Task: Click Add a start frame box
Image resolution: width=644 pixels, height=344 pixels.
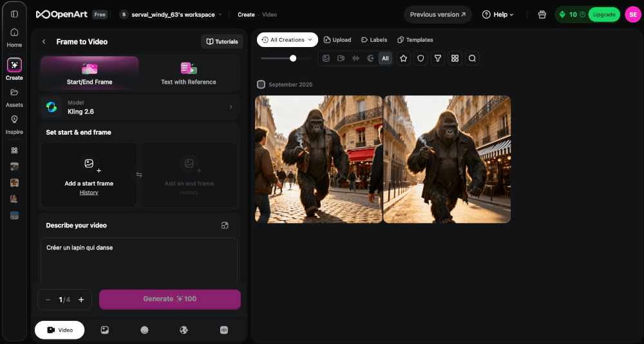Action: click(89, 175)
